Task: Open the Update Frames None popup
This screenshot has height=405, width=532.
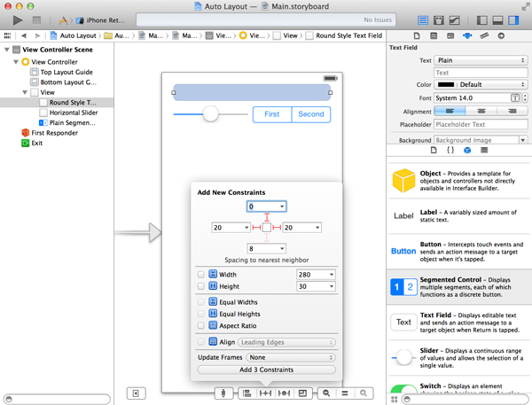Action: point(291,357)
